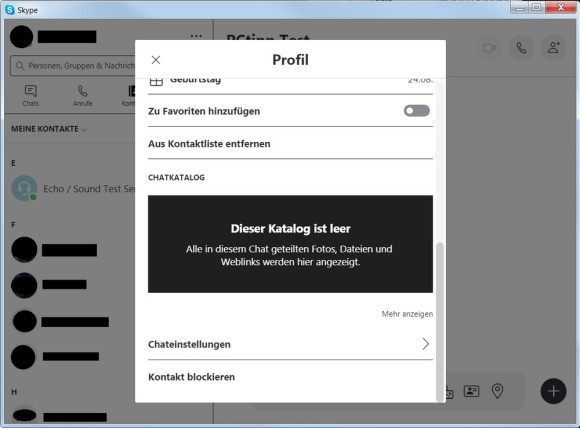Viewport: 580px width, 428px height.
Task: Start a video call with camera icon
Action: pos(489,48)
